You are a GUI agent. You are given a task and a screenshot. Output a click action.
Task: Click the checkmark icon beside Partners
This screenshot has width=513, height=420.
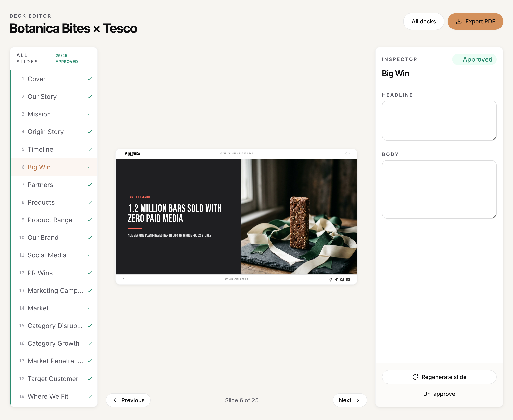tap(90, 185)
